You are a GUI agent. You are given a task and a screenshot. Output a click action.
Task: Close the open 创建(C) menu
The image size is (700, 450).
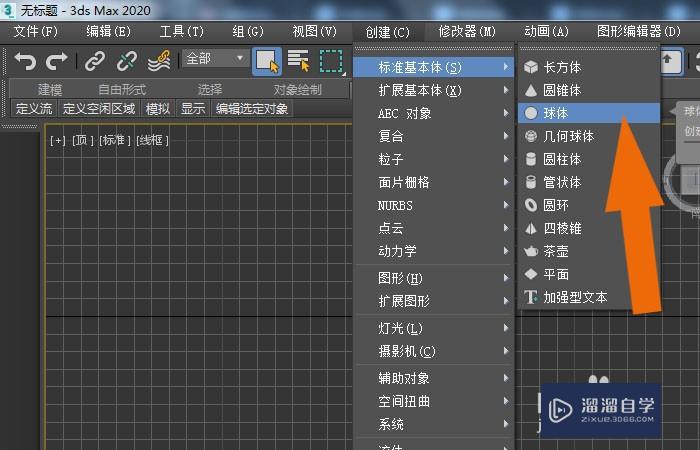(x=388, y=32)
